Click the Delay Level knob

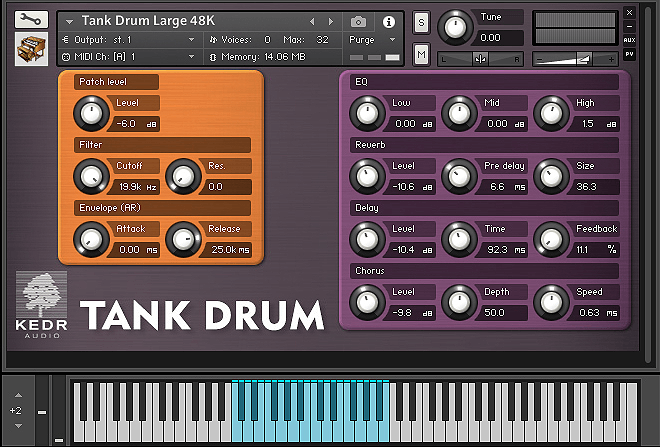coord(367,239)
